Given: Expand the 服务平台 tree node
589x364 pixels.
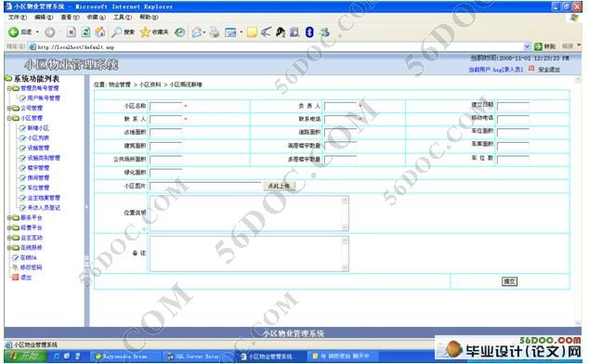Looking at the screenshot, I should (9, 217).
